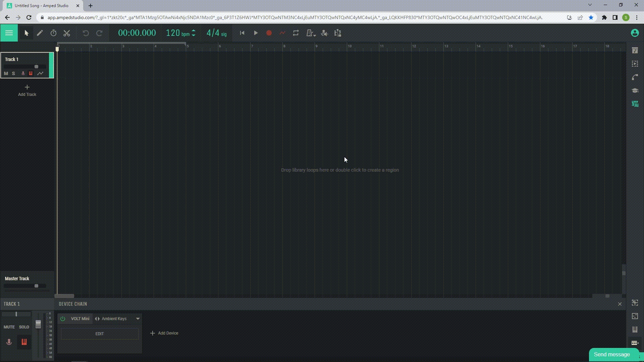Drag the Master Track volume slider

36,286
